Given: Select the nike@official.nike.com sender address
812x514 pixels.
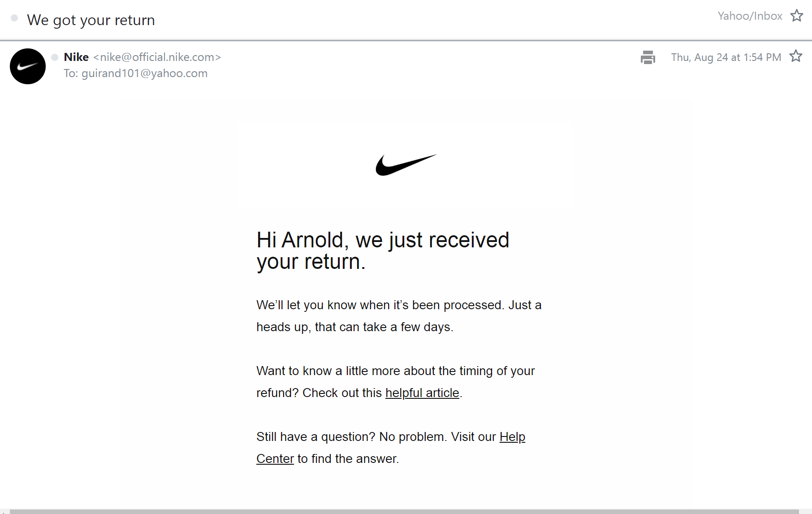Looking at the screenshot, I should [x=157, y=57].
